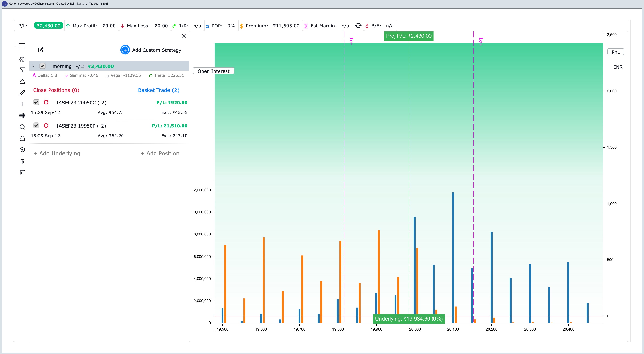Toggle the Grid icon in the left toolbar
644x354 pixels.
tap(22, 115)
